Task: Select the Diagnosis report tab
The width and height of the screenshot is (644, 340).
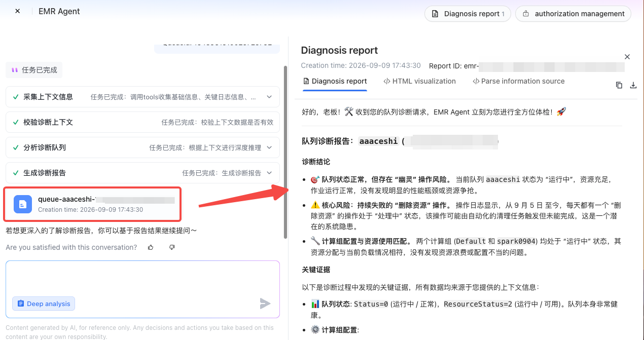Action: click(x=335, y=81)
